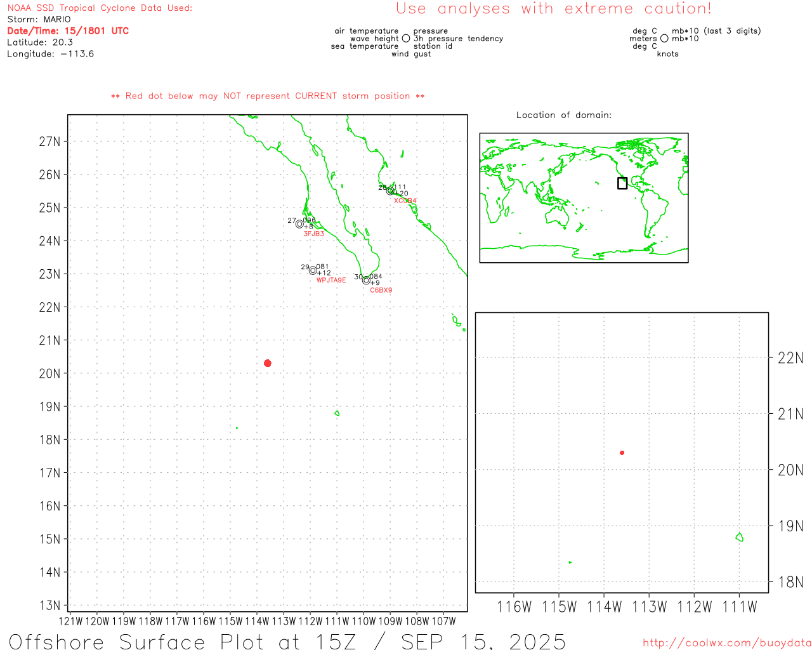The height and width of the screenshot is (650, 812).
Task: Click the world map domain thumbnail
Action: click(x=584, y=197)
